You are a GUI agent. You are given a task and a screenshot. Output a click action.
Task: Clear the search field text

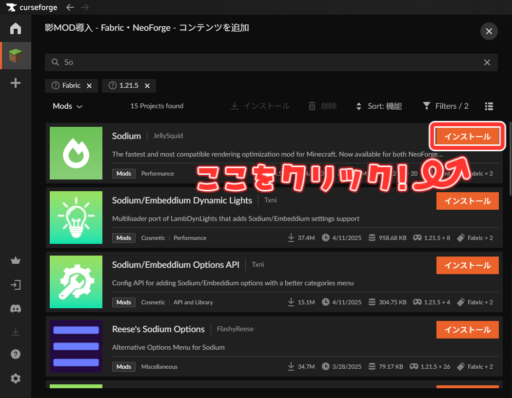coord(487,62)
